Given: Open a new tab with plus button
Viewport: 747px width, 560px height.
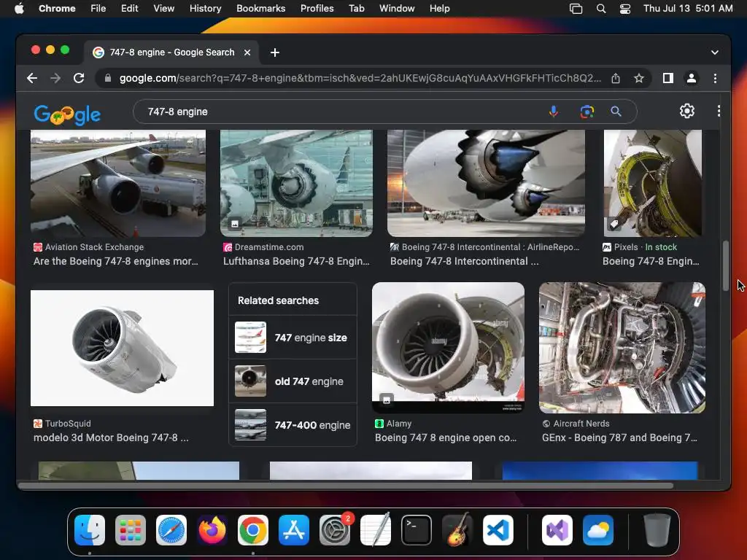Looking at the screenshot, I should point(275,52).
